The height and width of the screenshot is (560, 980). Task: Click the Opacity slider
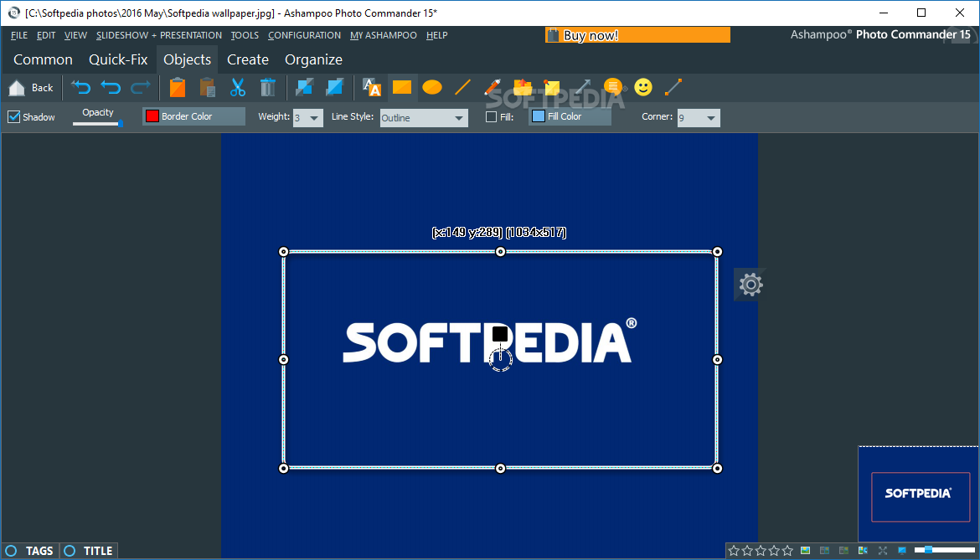point(97,123)
